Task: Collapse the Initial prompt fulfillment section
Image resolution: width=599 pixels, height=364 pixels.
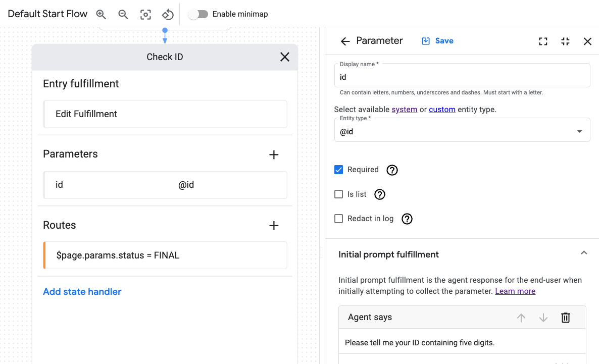Action: click(584, 252)
